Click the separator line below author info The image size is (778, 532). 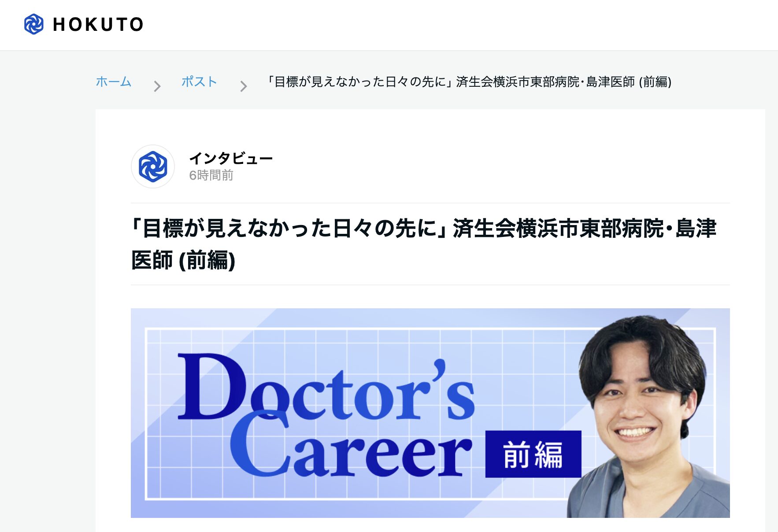tap(430, 203)
